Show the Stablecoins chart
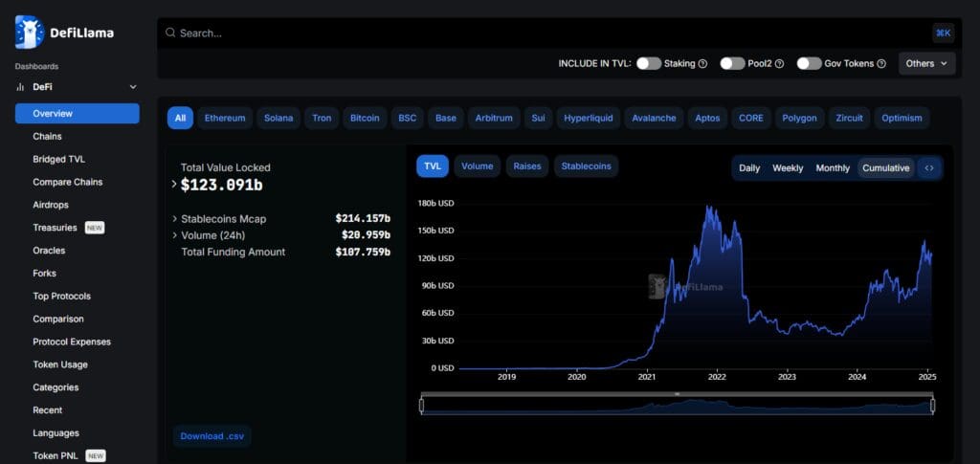Image resolution: width=980 pixels, height=464 pixels. click(587, 166)
